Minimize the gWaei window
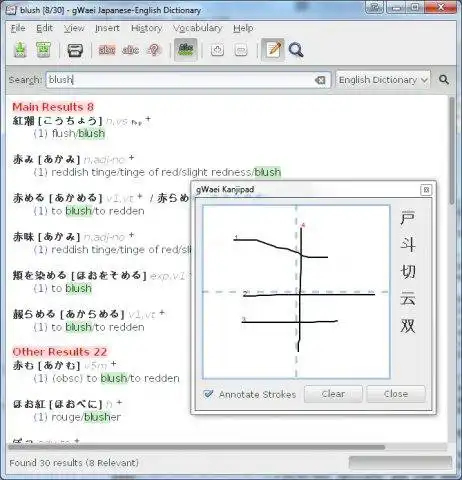 click(x=396, y=8)
